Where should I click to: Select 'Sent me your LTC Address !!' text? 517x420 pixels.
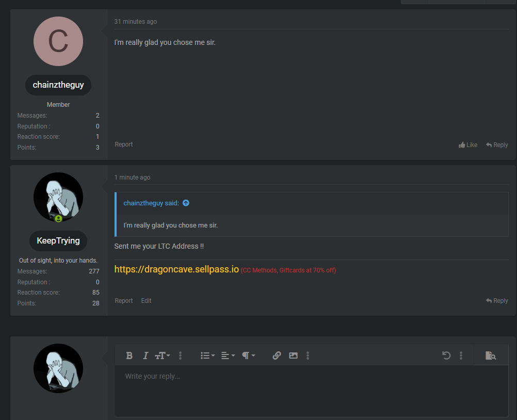point(159,246)
